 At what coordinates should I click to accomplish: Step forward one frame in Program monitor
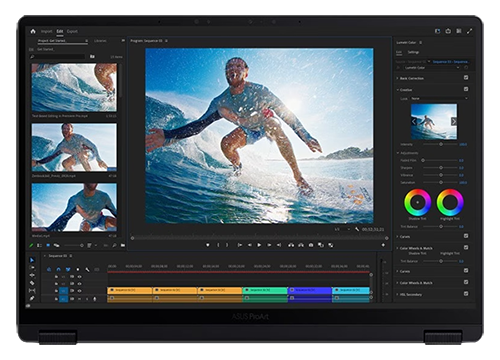pyautogui.click(x=269, y=245)
